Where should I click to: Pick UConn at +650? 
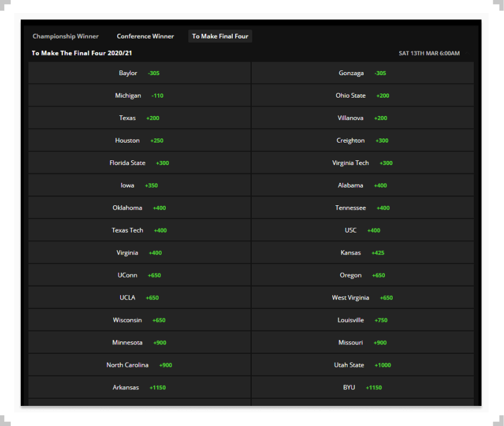point(139,276)
